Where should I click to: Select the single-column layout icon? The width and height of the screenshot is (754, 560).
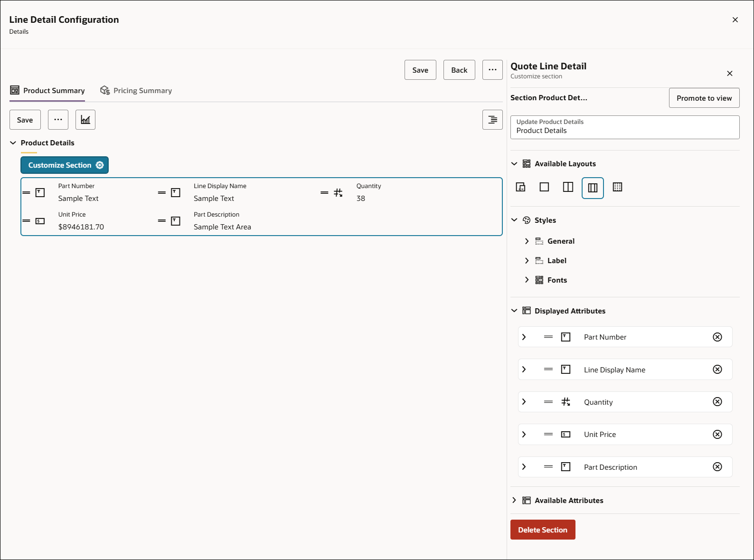[x=544, y=187]
